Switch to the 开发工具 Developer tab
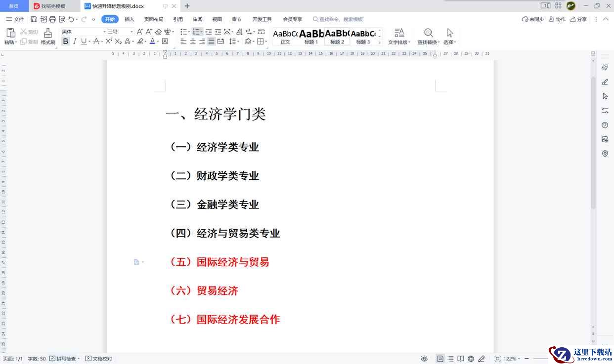 262,19
